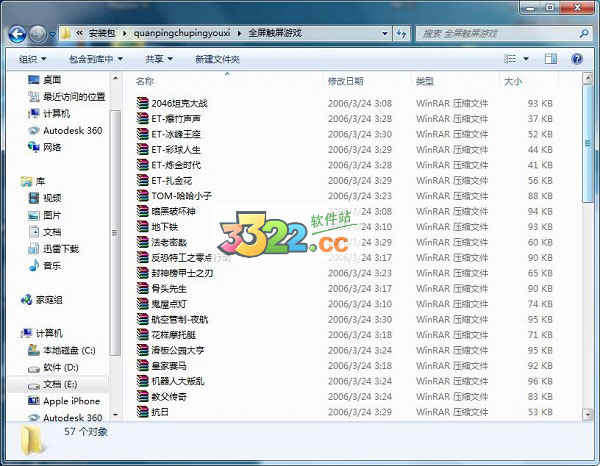Viewport: 600px width, 466px height.
Task: Click the archive icon of 航空管制-夜航
Action: [x=142, y=319]
